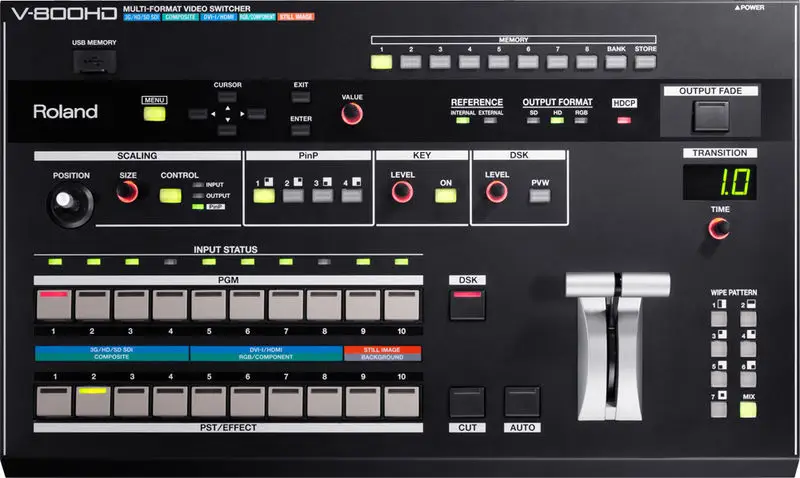Image resolution: width=800 pixels, height=478 pixels.
Task: Click the USB MEMORY port
Action: pyautogui.click(x=93, y=60)
